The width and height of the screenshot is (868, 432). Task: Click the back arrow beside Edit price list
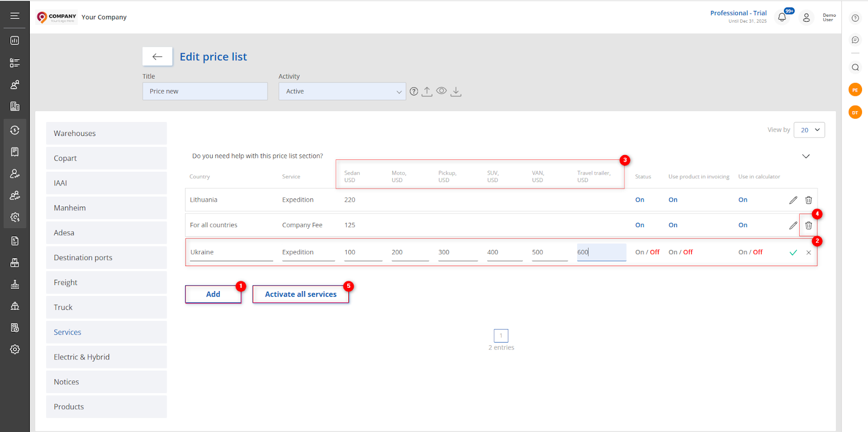coord(157,56)
